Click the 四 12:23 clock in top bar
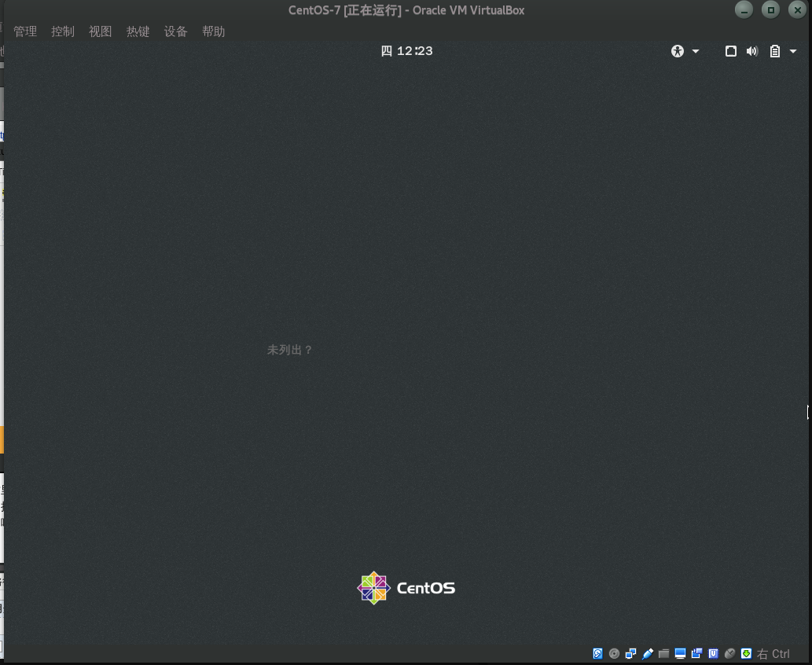Image resolution: width=812 pixels, height=665 pixels. pyautogui.click(x=406, y=51)
